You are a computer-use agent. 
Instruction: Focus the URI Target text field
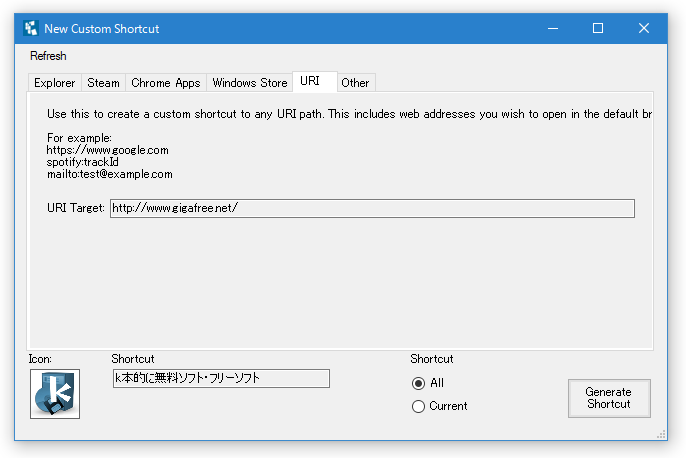[372, 208]
